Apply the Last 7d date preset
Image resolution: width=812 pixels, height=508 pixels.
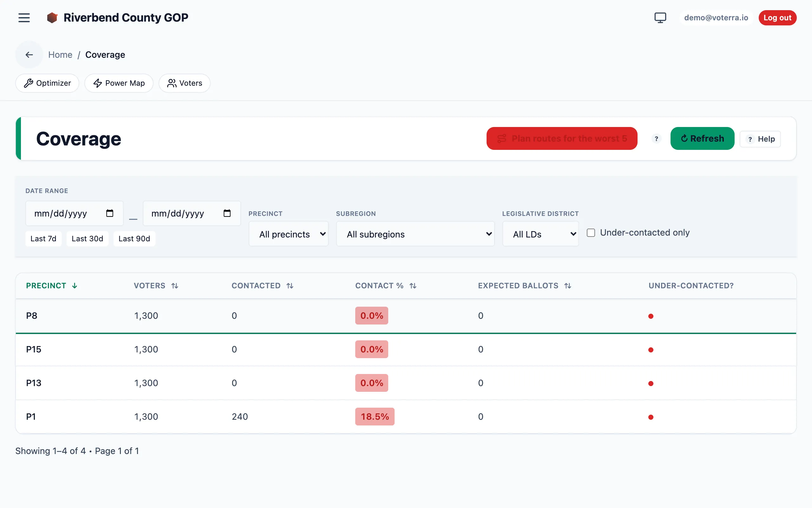(x=43, y=238)
